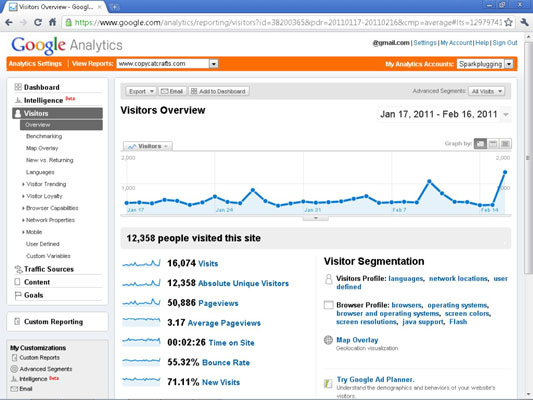Select Benchmarking report
The width and height of the screenshot is (533, 400).
44,136
